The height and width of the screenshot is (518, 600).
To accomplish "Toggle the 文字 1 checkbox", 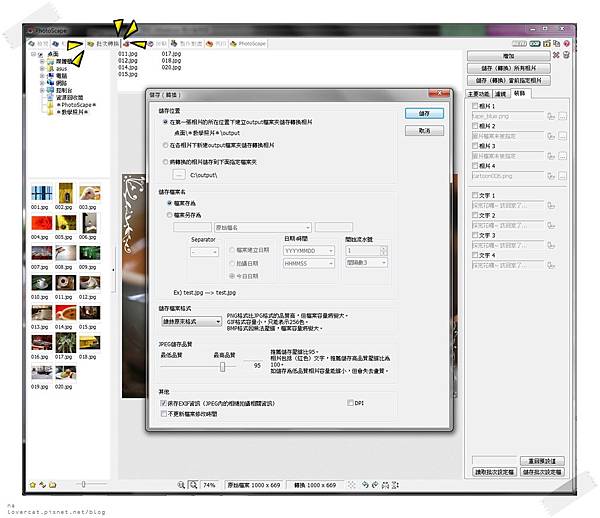I will (x=475, y=195).
